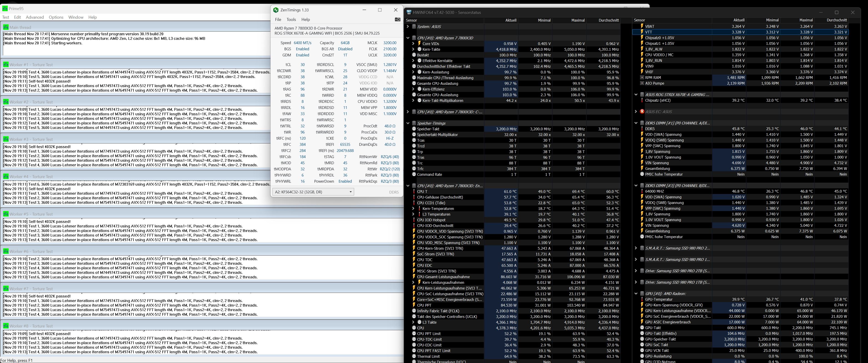Click the icon beside GPU [#0]: AMD Radeon
The height and width of the screenshot is (363, 868).
(642, 294)
